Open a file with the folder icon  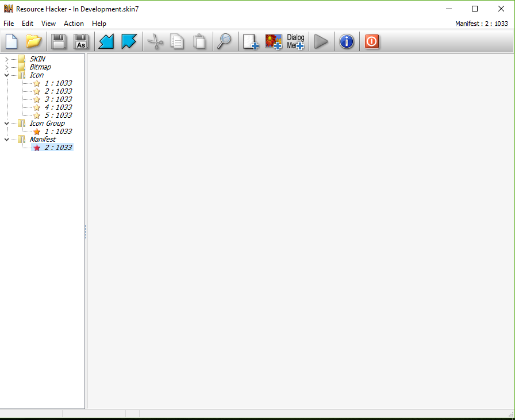[x=34, y=41]
